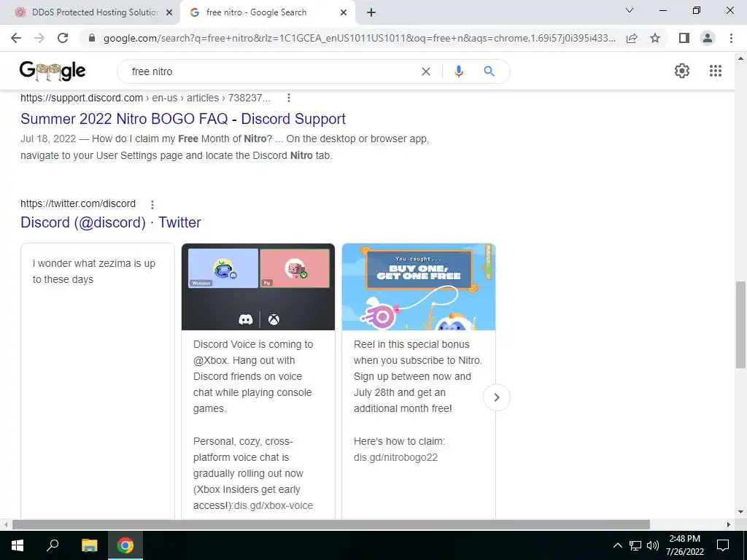The image size is (747, 560).
Task: Open more options for twitter.com/discord result
Action: click(152, 205)
